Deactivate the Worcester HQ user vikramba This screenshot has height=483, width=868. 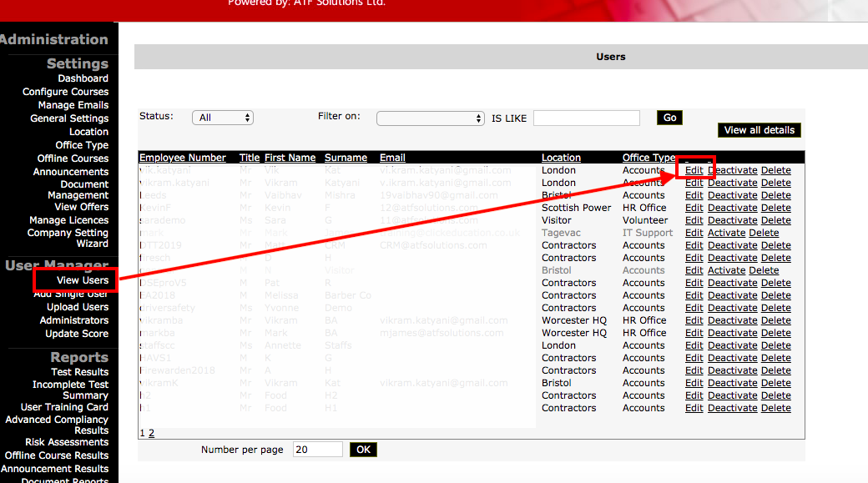point(732,320)
